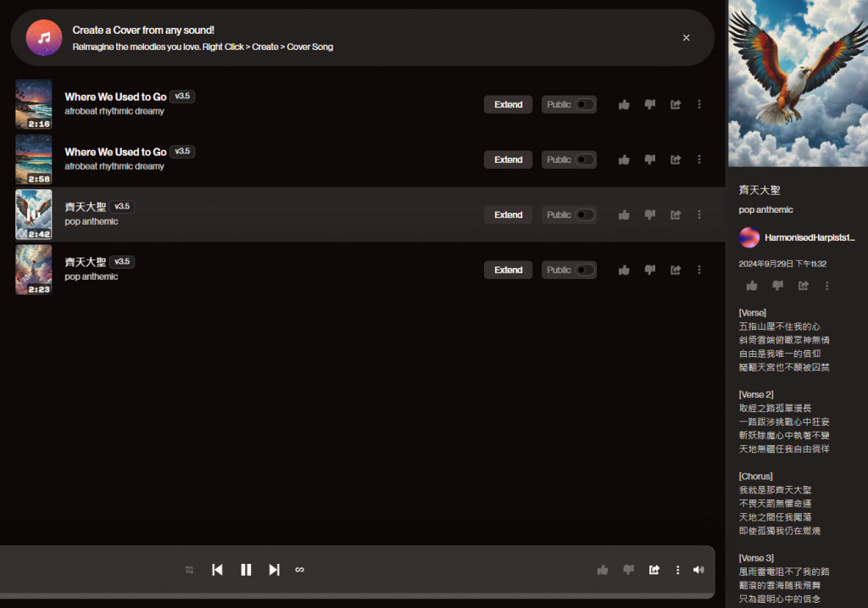Image resolution: width=868 pixels, height=608 pixels.
Task: Dislike the Where We Used to Go 2:16 track
Action: click(650, 104)
